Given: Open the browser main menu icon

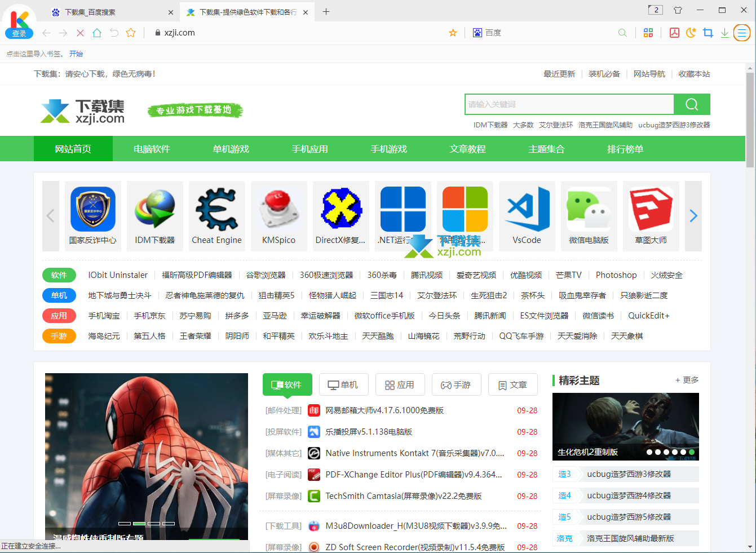Looking at the screenshot, I should tap(742, 33).
